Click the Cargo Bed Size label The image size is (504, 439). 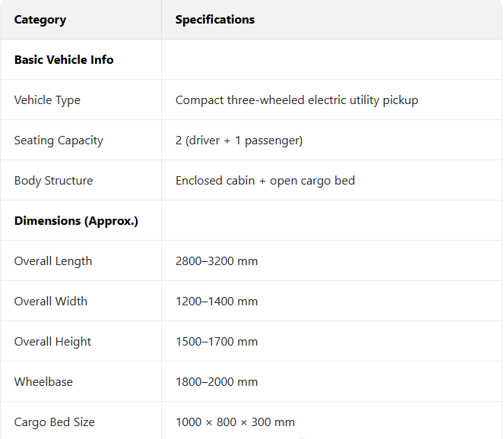point(55,422)
